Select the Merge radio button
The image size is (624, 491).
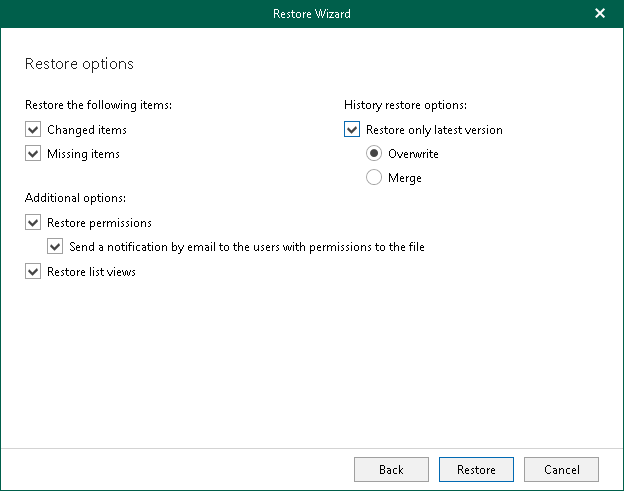click(x=374, y=178)
